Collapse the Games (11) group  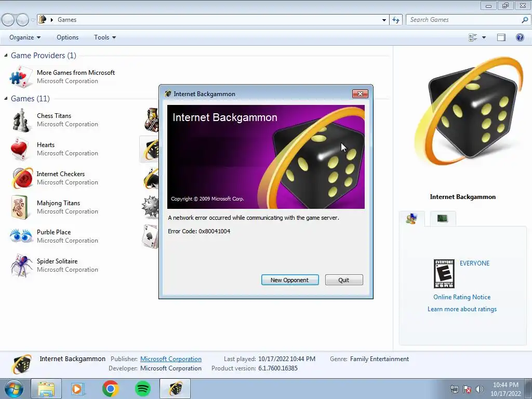pos(6,98)
